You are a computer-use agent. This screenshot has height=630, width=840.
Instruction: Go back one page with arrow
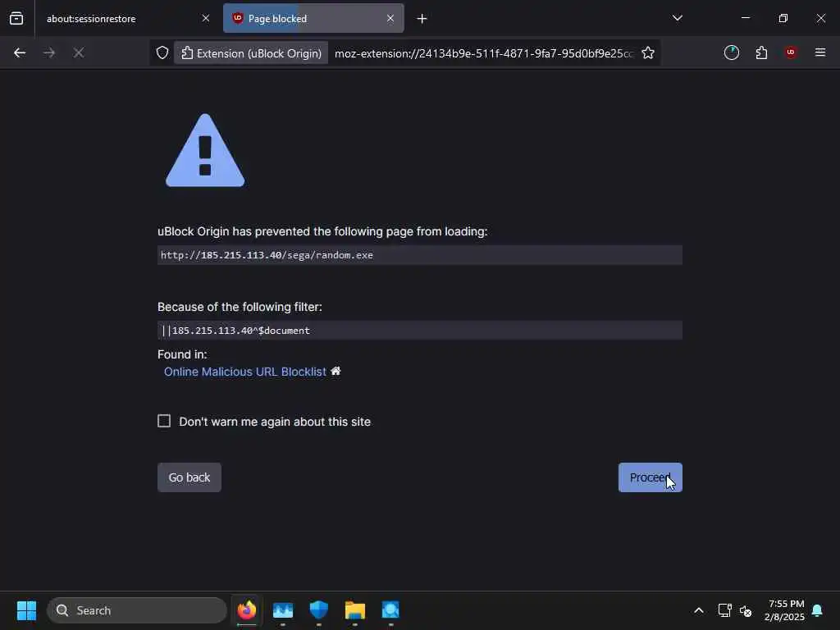click(x=20, y=52)
